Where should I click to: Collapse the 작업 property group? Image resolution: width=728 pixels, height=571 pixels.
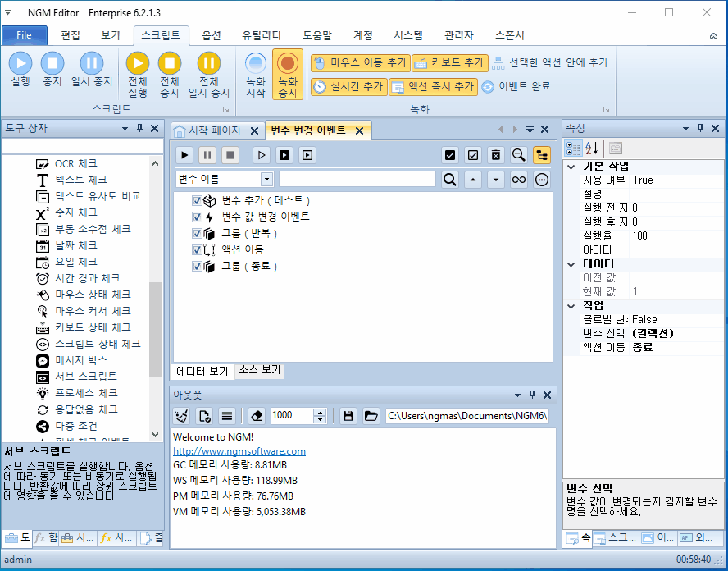click(x=571, y=306)
